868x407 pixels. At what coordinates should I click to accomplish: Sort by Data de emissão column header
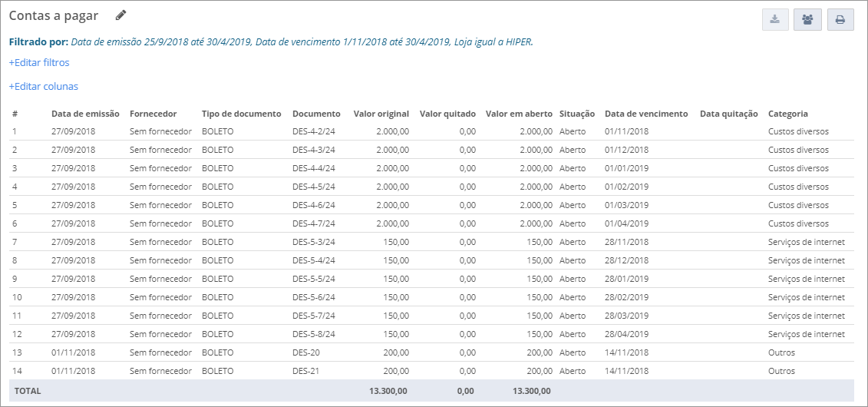tap(85, 114)
